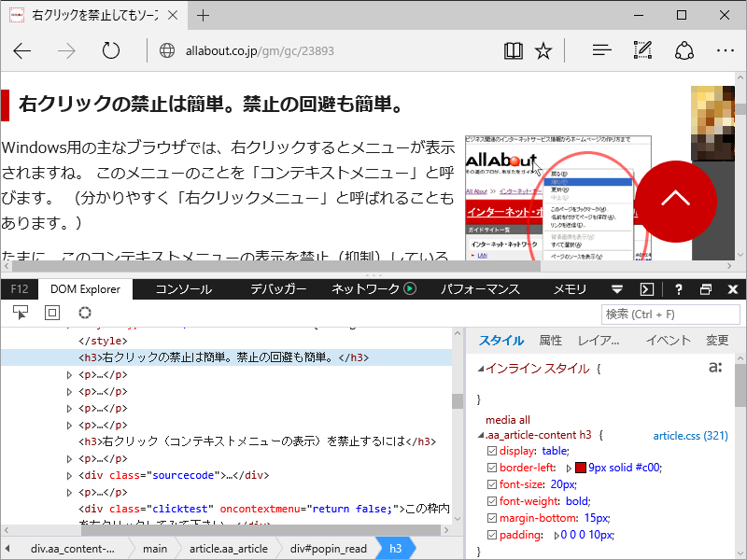
Task: Expand the padding shorthand triangle
Action: click(556, 535)
